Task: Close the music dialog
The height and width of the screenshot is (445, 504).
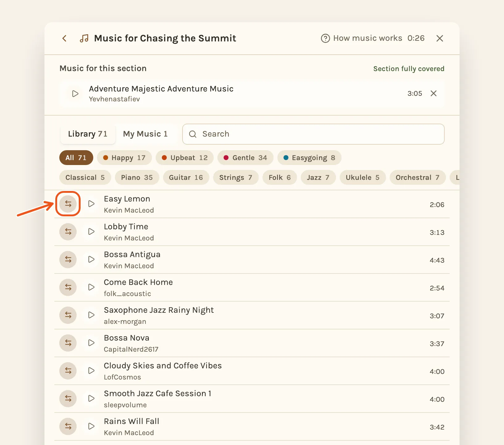Action: click(x=440, y=38)
